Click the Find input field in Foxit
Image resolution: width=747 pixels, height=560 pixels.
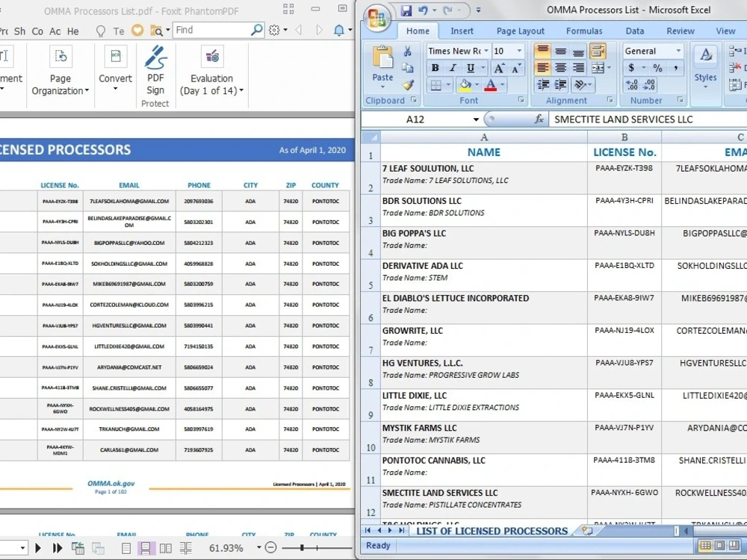click(x=211, y=30)
